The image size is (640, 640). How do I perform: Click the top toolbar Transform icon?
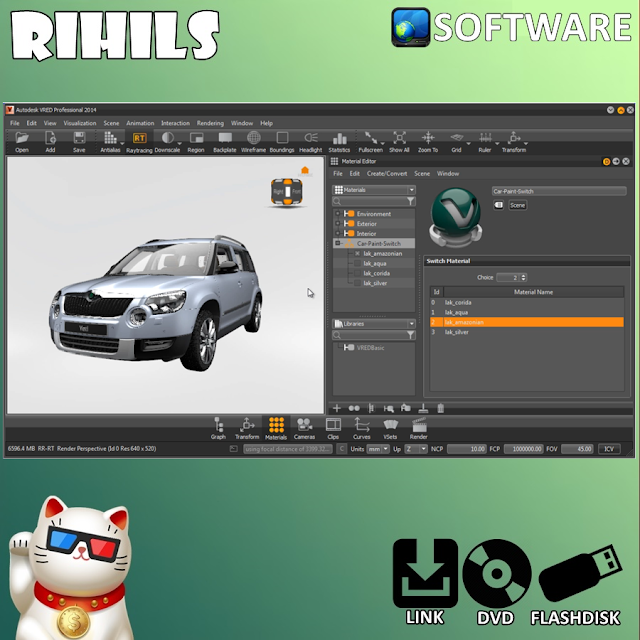click(x=514, y=138)
